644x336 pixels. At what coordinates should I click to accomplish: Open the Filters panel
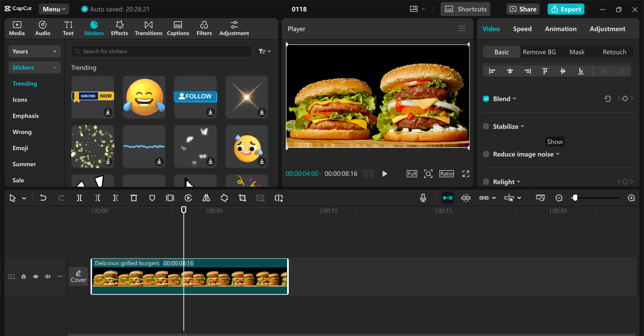pyautogui.click(x=204, y=28)
